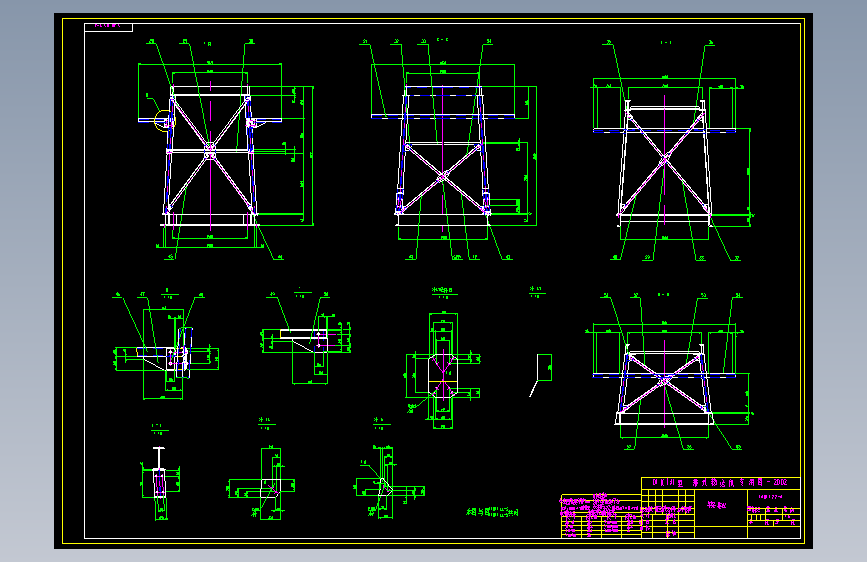Select the standalone flag-shaped rectangle detail drawing

point(541,374)
